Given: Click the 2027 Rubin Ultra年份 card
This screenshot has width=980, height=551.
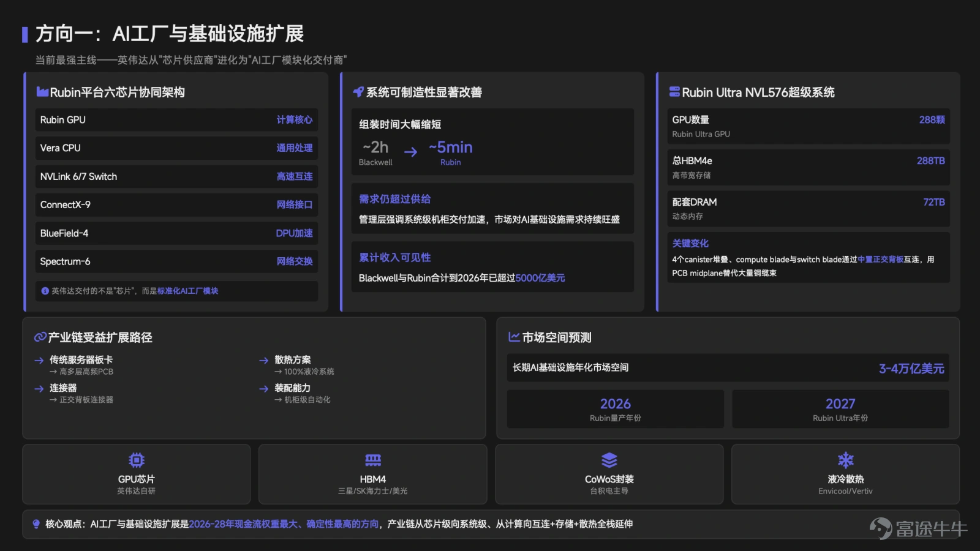Looking at the screenshot, I should (x=840, y=409).
